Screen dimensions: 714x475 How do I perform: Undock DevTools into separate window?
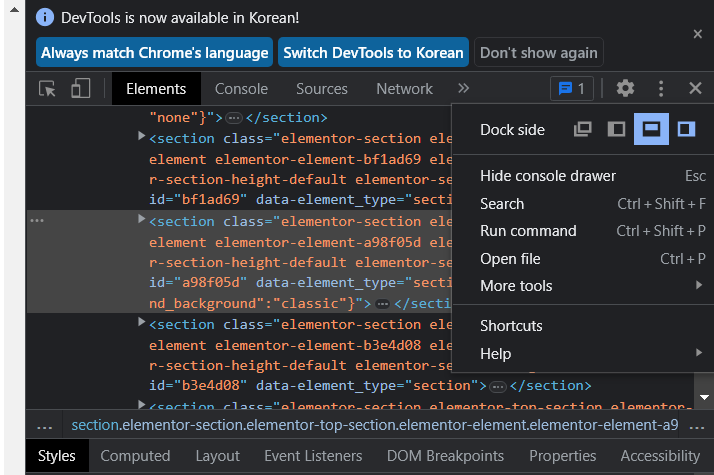(x=582, y=129)
